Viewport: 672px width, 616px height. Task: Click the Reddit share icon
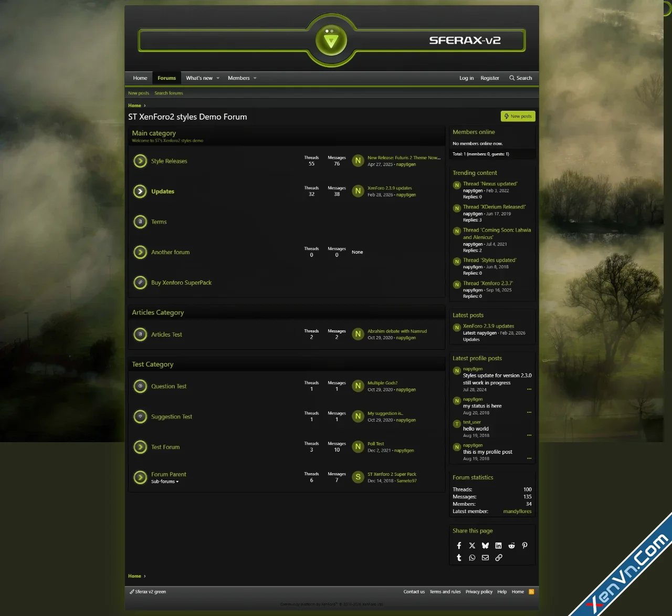(511, 545)
